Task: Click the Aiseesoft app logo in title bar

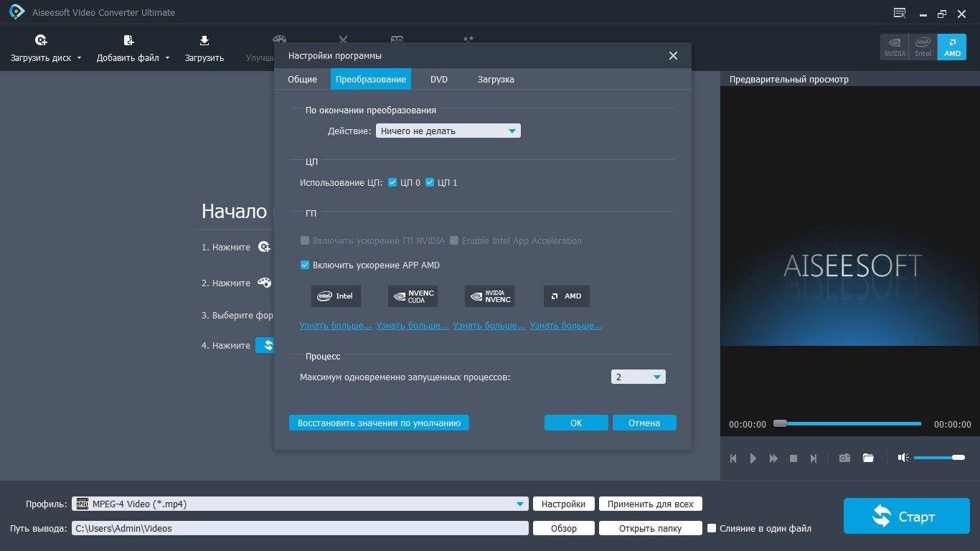Action: point(17,12)
